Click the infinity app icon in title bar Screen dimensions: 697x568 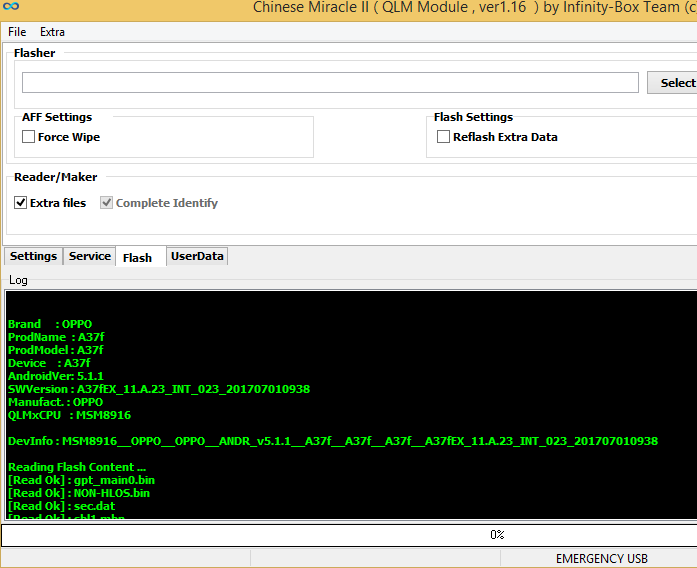tap(12, 8)
